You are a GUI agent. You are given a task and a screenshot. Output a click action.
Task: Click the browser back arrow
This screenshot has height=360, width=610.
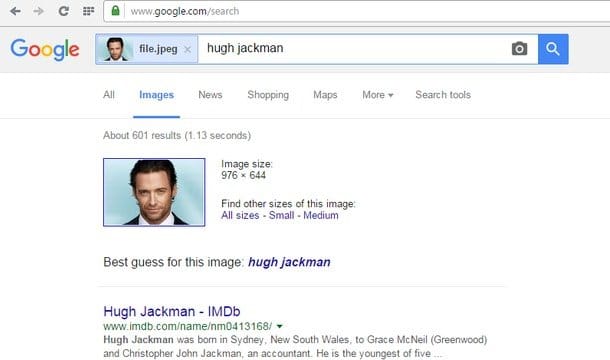(15, 11)
